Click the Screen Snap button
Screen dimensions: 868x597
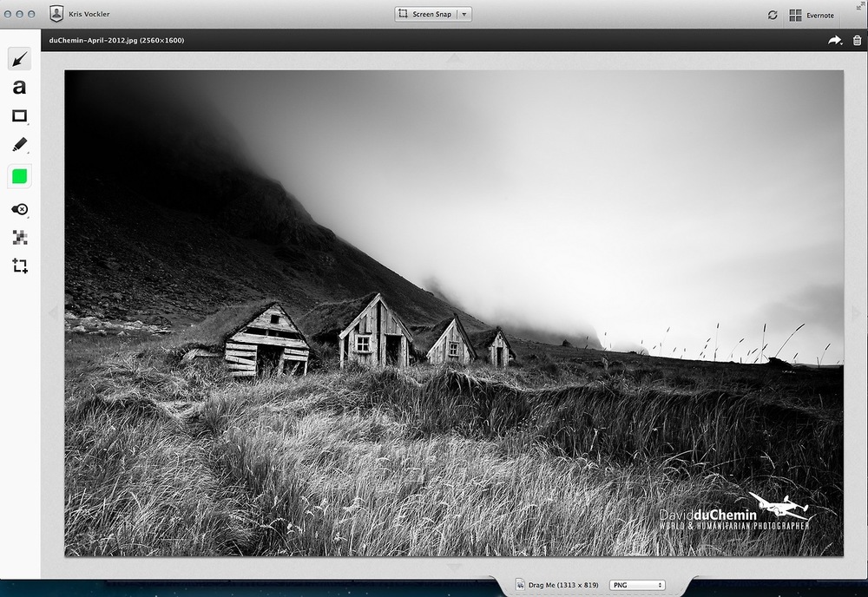425,15
